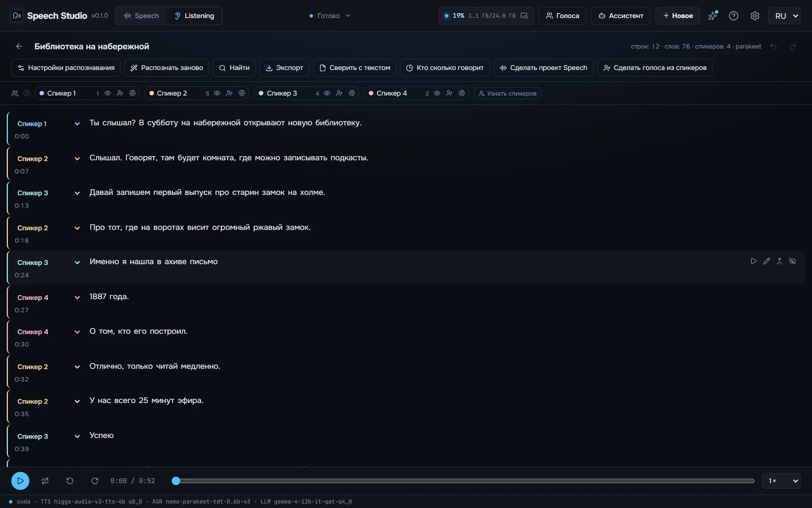Open the help question mark icon
Image resolution: width=812 pixels, height=508 pixels.
click(733, 16)
